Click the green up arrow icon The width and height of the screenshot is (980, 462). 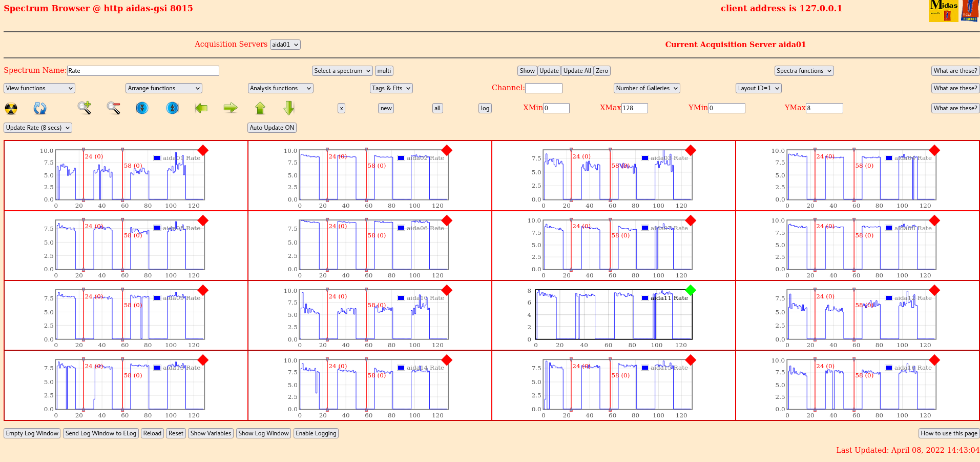tap(260, 108)
